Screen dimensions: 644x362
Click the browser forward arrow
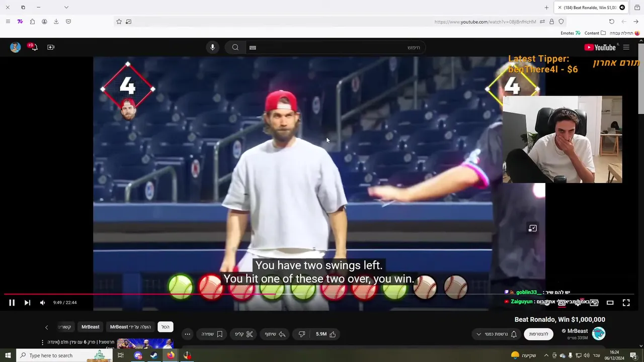click(x=636, y=22)
